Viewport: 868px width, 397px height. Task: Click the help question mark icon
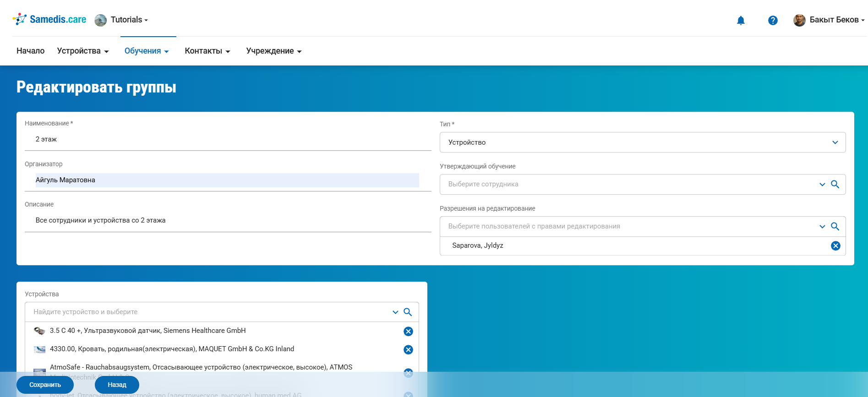(x=773, y=20)
